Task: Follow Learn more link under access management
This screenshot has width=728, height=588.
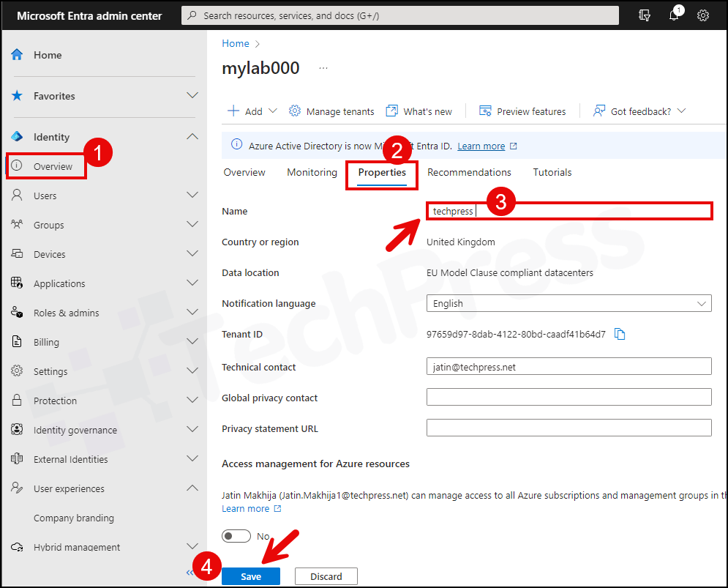Action: [245, 508]
